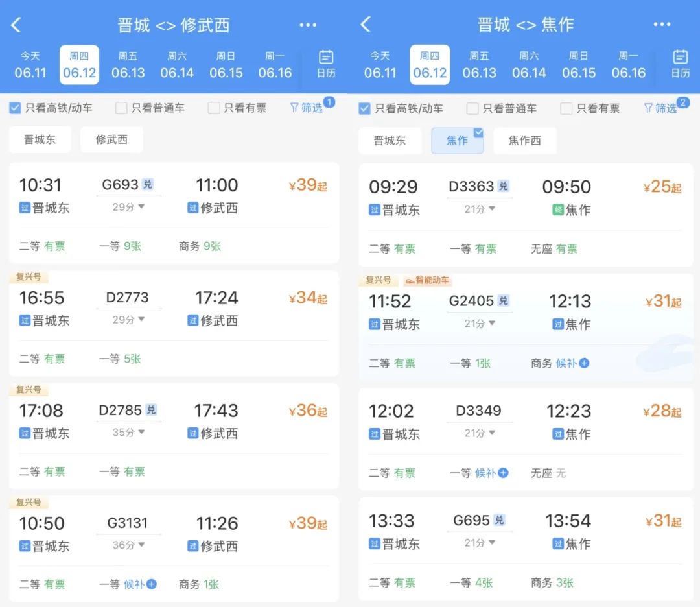The width and height of the screenshot is (700, 607).
Task: Select 焦作西 station filter chip
Action: (x=524, y=141)
